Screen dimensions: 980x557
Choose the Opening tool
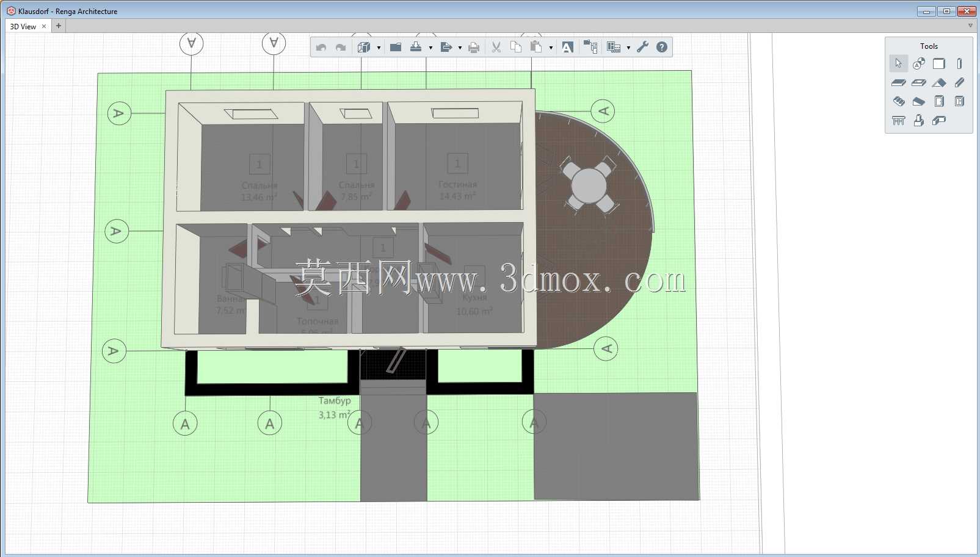[919, 82]
